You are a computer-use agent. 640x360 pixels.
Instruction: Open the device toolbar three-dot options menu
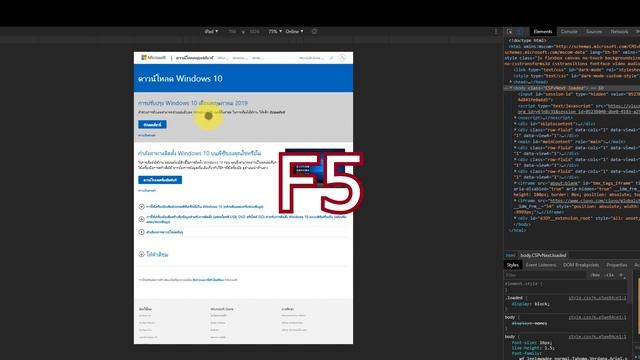click(x=496, y=31)
